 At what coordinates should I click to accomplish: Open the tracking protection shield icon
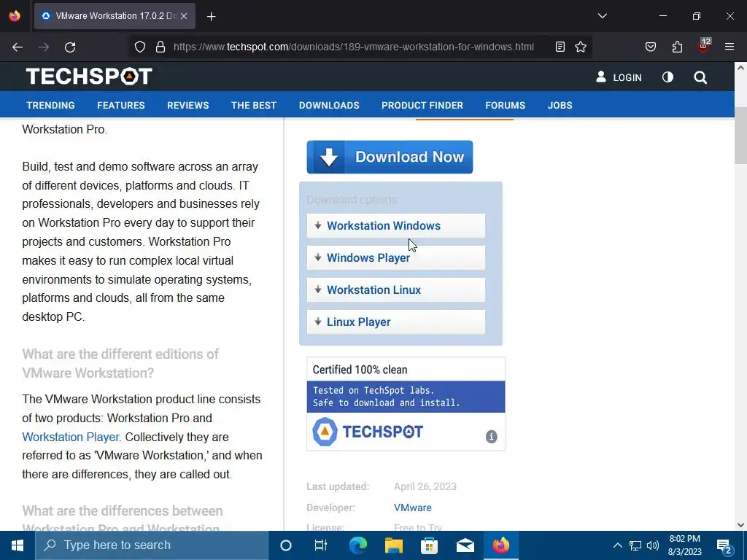(139, 47)
